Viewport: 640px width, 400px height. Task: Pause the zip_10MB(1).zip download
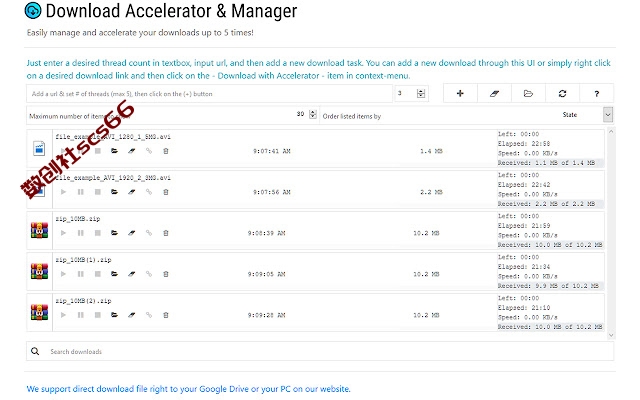(x=80, y=274)
